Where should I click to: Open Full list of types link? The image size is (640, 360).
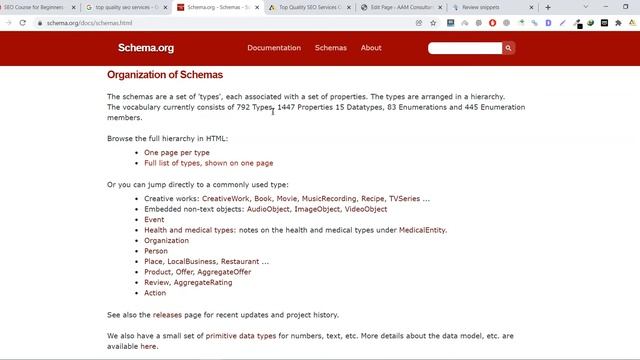point(209,163)
